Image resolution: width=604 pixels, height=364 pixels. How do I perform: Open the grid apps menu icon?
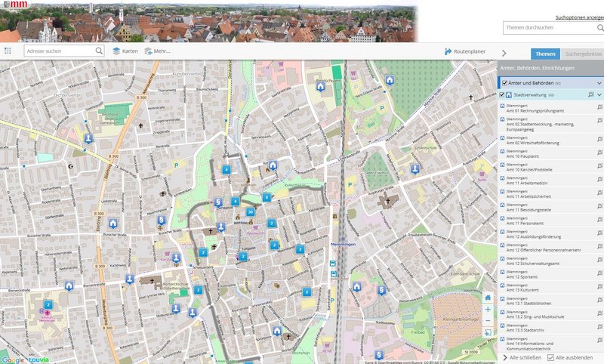(8, 51)
